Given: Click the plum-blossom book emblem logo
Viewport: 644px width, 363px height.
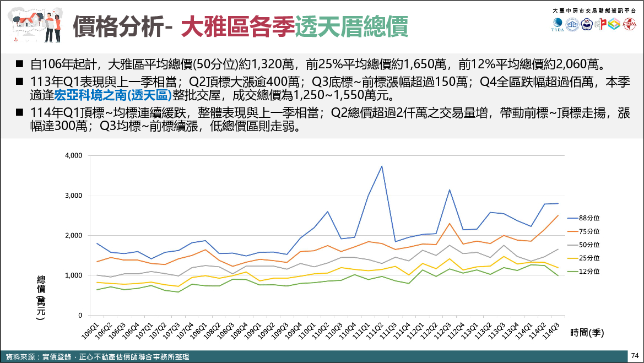Looking at the screenshot, I should (587, 25).
